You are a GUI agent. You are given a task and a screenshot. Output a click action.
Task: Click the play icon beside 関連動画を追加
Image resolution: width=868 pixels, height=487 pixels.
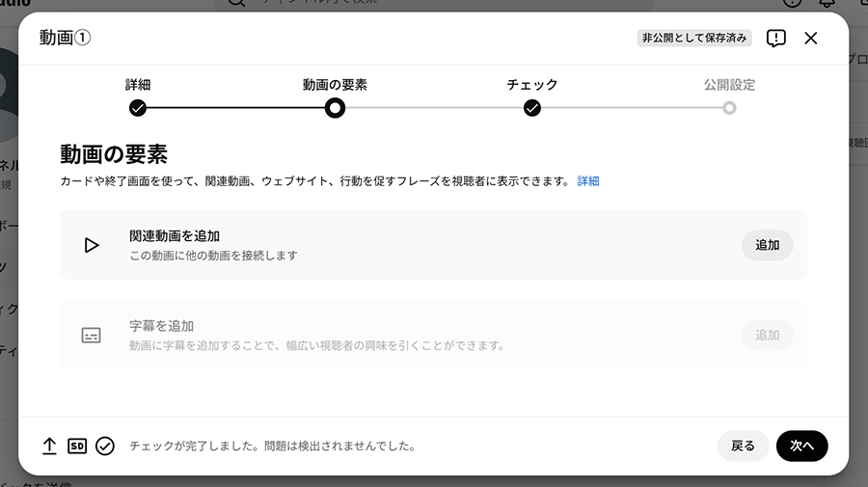coord(92,245)
